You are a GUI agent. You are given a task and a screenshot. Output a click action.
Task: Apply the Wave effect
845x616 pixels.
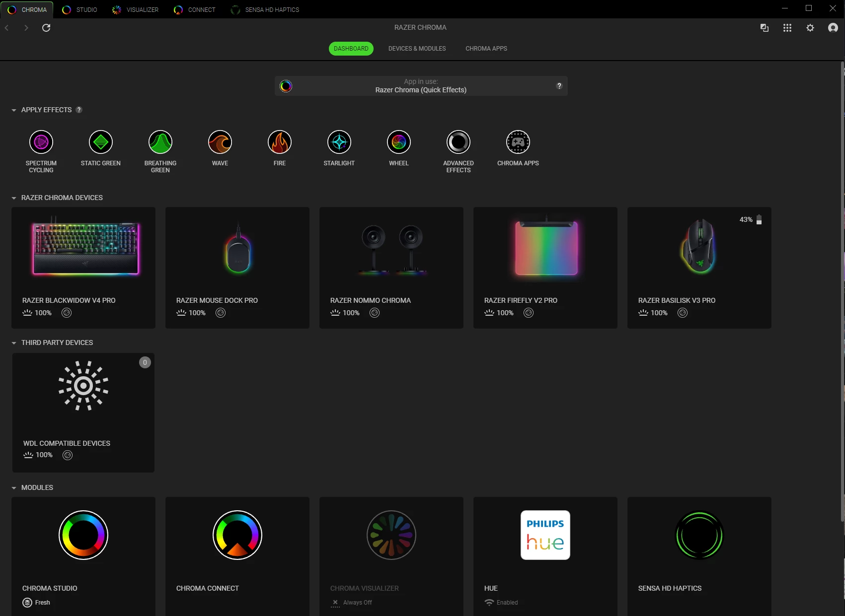click(x=220, y=142)
